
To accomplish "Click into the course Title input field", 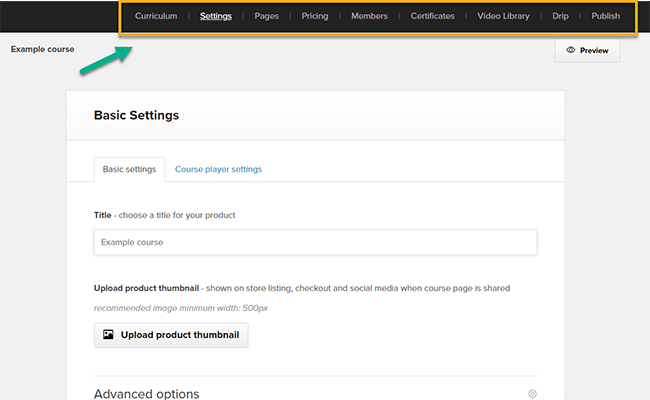I will 315,242.
